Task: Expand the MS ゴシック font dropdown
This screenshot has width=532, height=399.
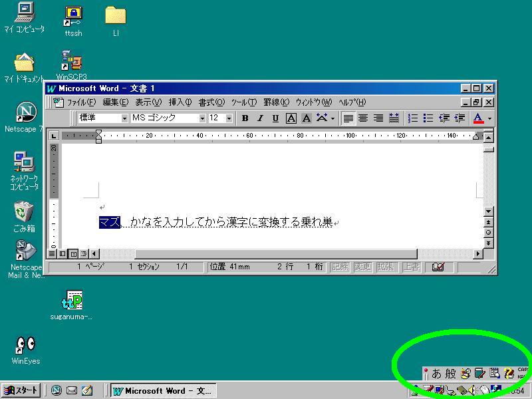Action: click(x=202, y=118)
